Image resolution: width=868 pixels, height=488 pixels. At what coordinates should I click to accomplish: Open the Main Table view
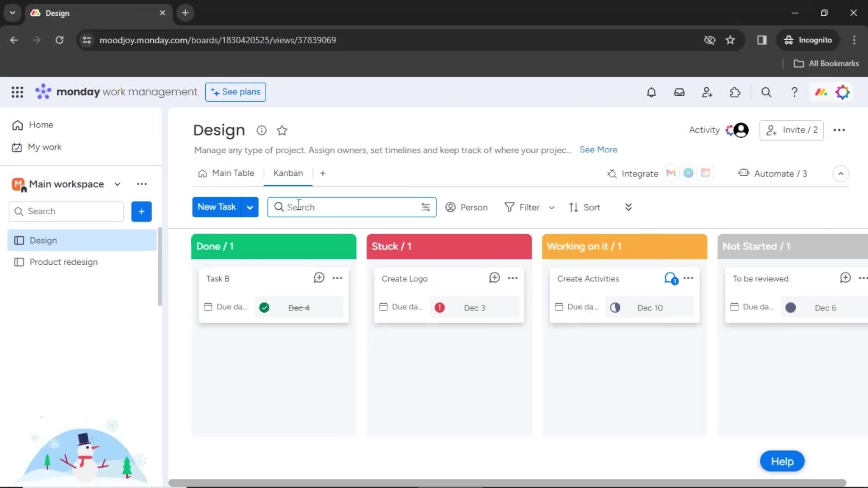click(x=233, y=173)
